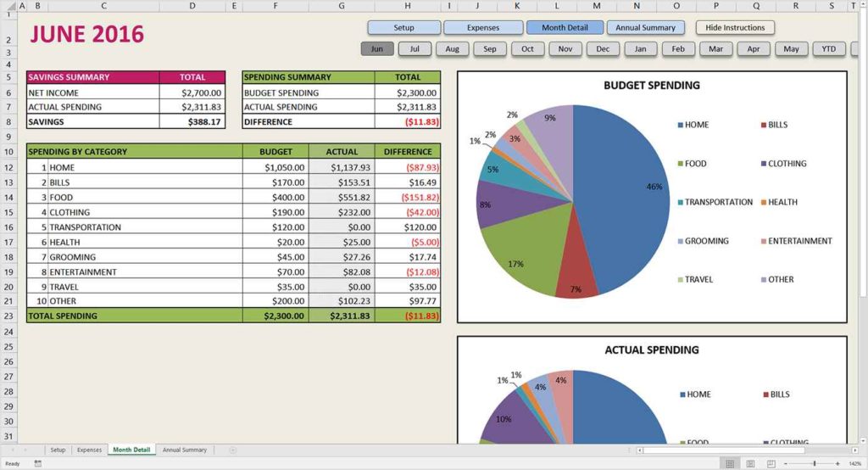Zoom out with the minus button
The height and width of the screenshot is (470, 868).
point(786,463)
